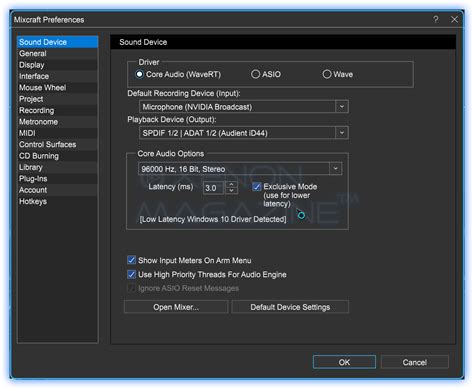Viewport: 474px width, 389px height.
Task: Open Hotkeys preferences
Action: (58, 201)
